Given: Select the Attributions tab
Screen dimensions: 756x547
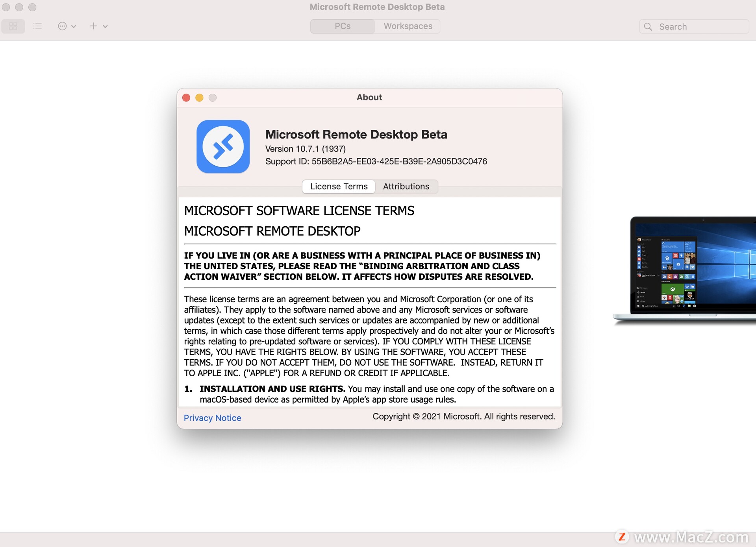Looking at the screenshot, I should click(408, 185).
